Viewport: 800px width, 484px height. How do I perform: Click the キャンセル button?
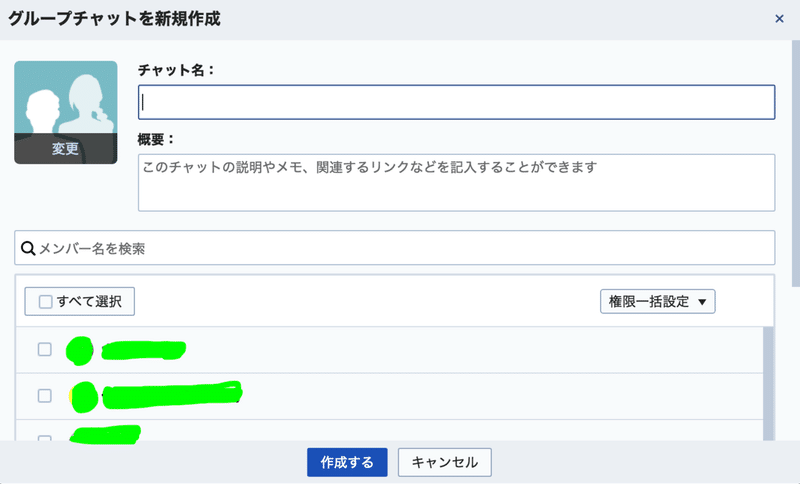pos(444,462)
